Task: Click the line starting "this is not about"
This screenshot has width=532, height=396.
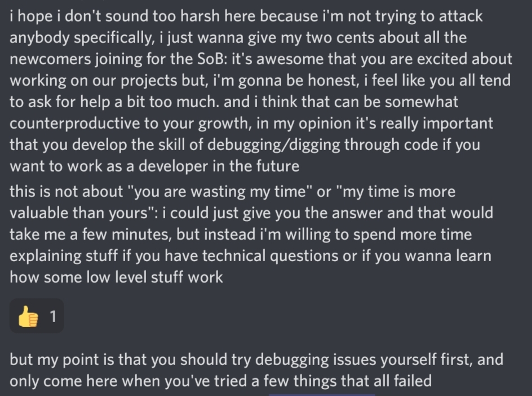Action: pos(232,191)
